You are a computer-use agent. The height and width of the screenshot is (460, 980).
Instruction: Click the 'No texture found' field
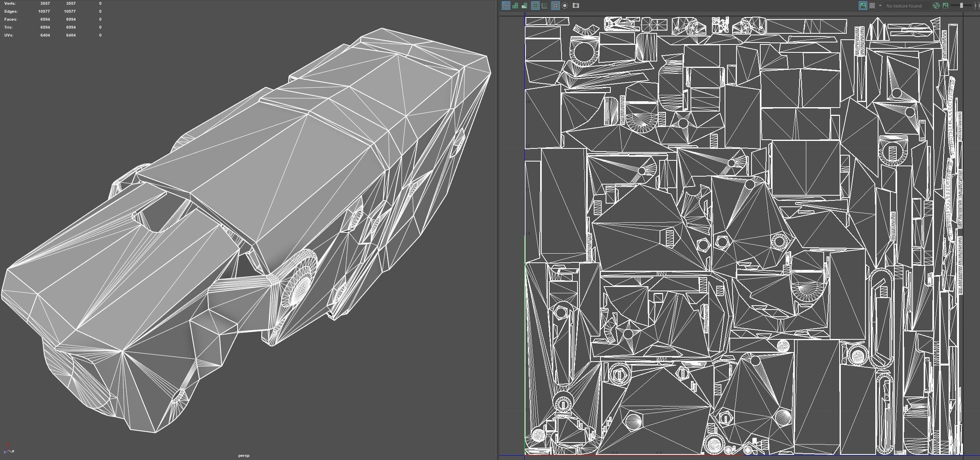904,6
